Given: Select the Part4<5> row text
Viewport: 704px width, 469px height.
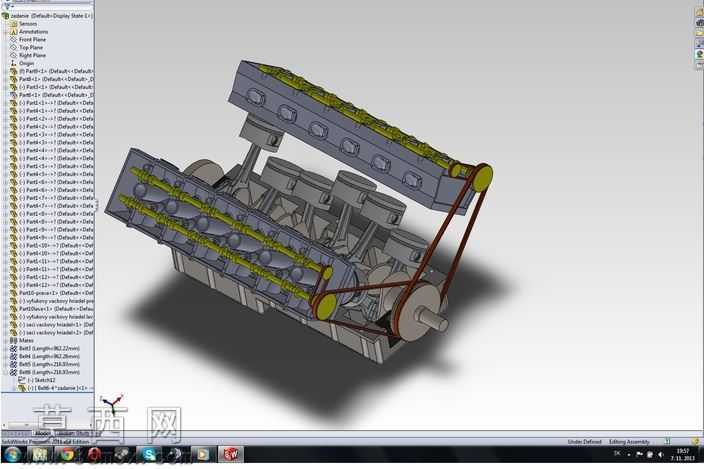Looking at the screenshot, I should point(56,174).
